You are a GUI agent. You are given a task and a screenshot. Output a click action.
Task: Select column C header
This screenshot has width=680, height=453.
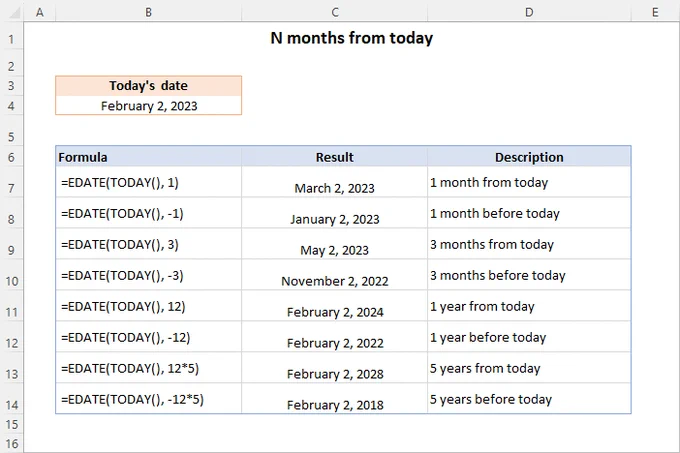coord(334,12)
